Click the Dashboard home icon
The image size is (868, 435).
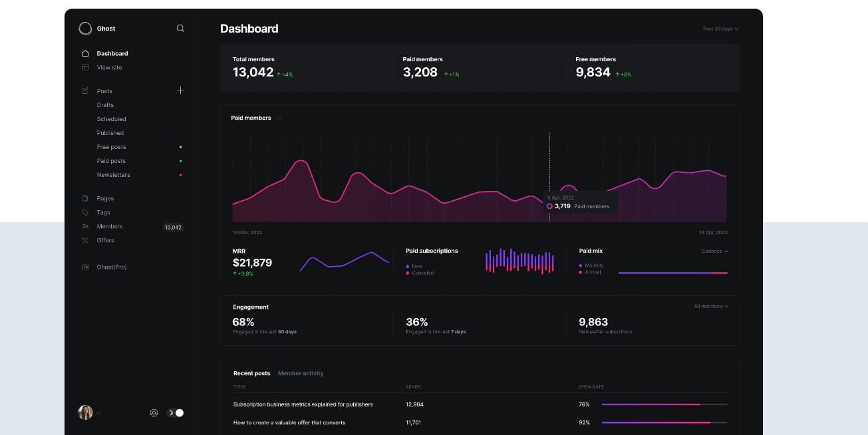[85, 53]
